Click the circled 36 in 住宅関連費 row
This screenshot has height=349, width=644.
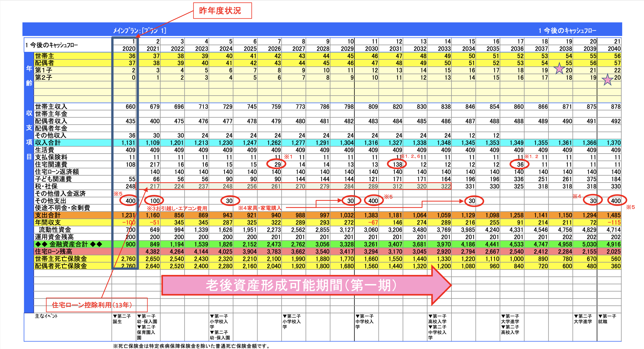(519, 164)
